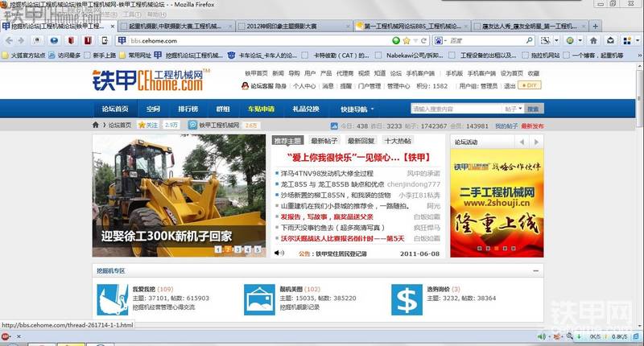
Task: Click the browser forward arrow
Action: pyautogui.click(x=21, y=40)
